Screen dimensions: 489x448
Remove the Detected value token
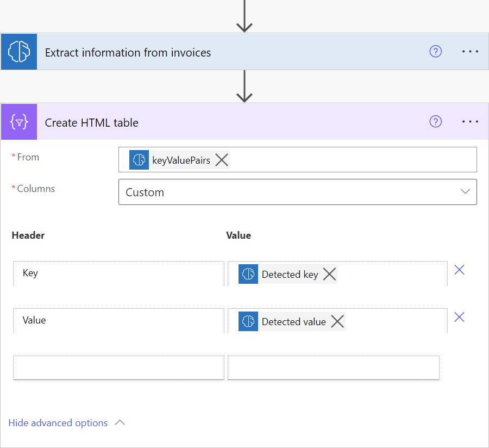[337, 321]
